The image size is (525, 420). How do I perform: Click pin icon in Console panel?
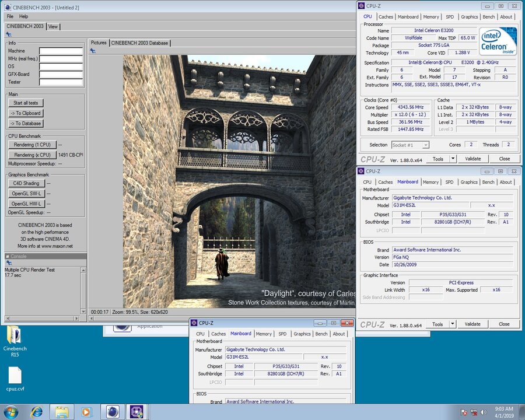click(x=9, y=263)
